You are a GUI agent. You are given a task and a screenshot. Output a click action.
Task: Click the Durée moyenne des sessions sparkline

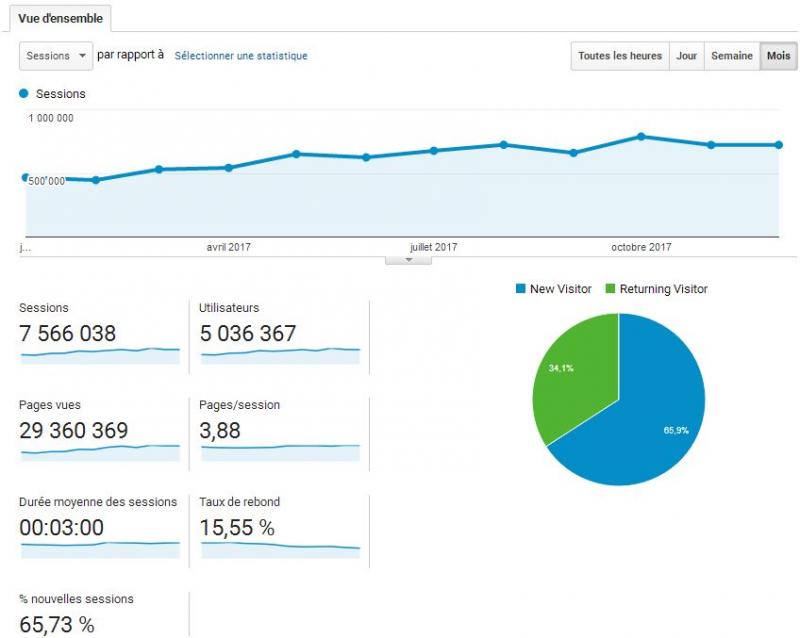coord(100,548)
